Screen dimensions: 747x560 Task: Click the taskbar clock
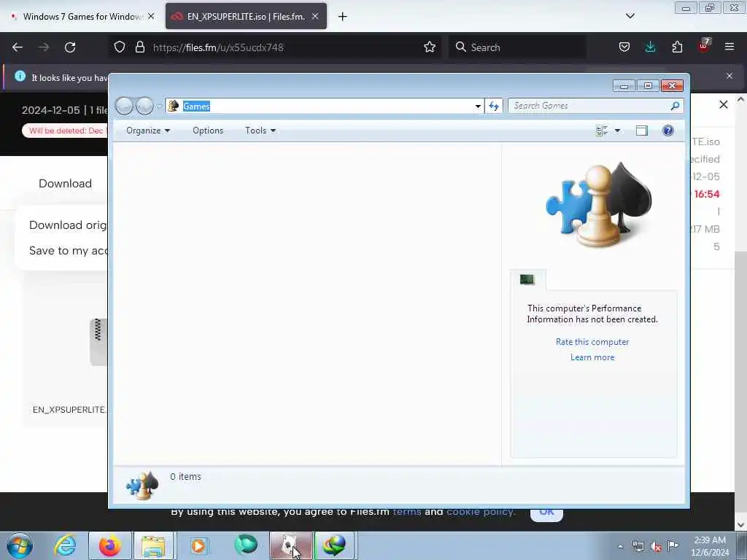[x=710, y=546]
